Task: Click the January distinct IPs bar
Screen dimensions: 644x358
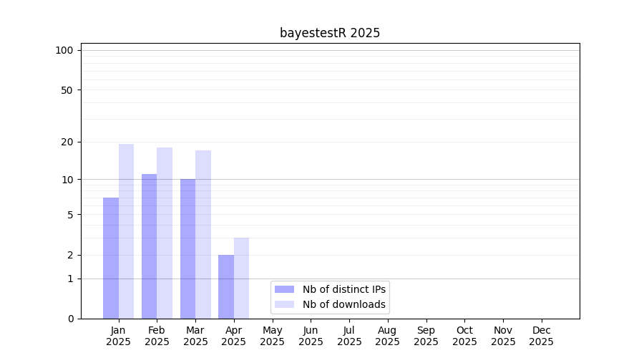Action: 111,258
